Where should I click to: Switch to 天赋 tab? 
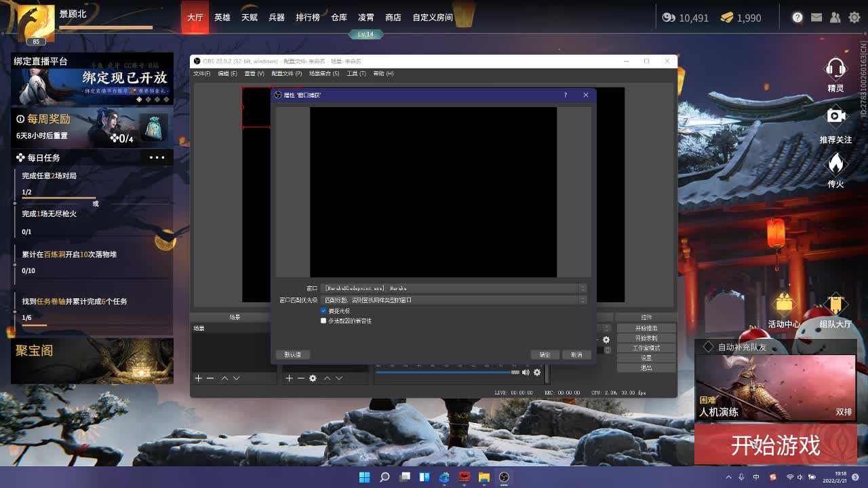point(250,18)
